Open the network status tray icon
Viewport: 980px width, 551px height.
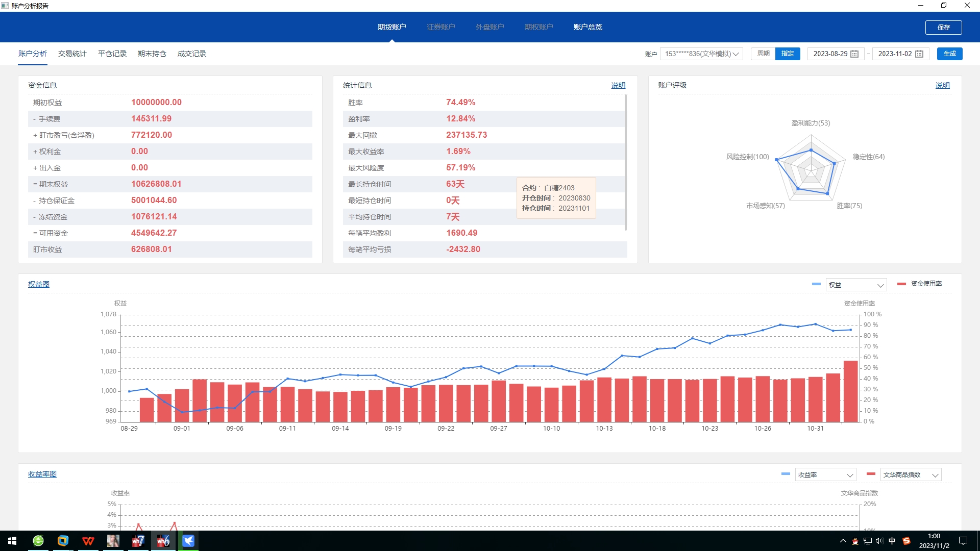(867, 541)
